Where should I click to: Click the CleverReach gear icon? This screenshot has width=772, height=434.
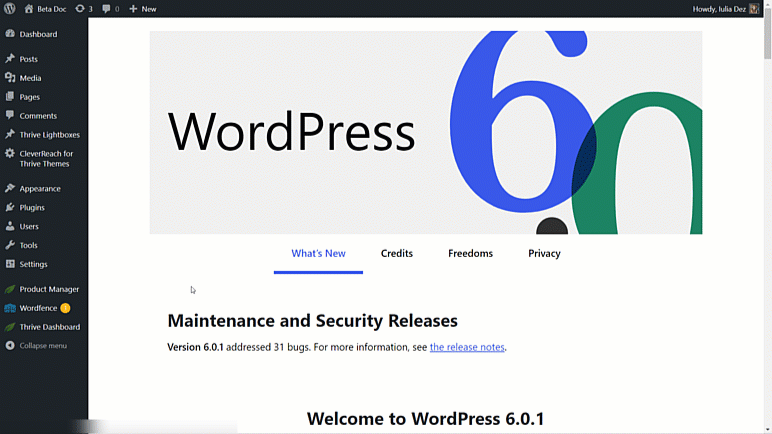(x=10, y=153)
